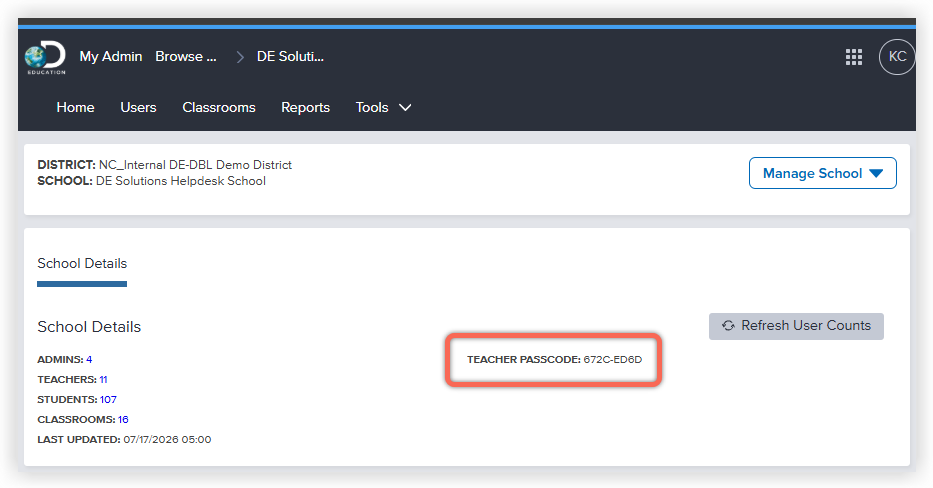This screenshot has width=933, height=488.
Task: Expand the Tools dropdown menu
Action: coord(383,107)
